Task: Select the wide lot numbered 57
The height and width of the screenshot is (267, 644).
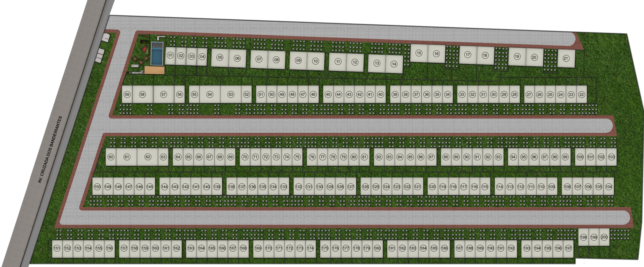Action: 164,95
